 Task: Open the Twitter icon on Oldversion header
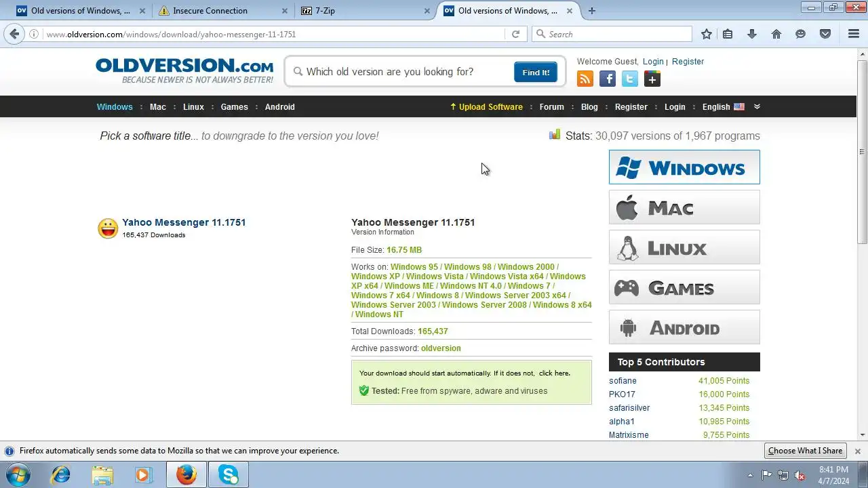630,79
